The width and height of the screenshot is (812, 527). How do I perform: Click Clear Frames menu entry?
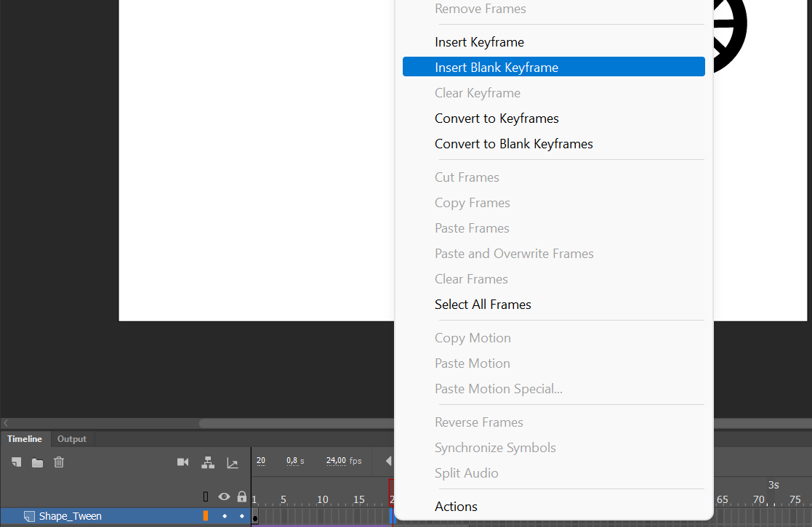(x=554, y=279)
